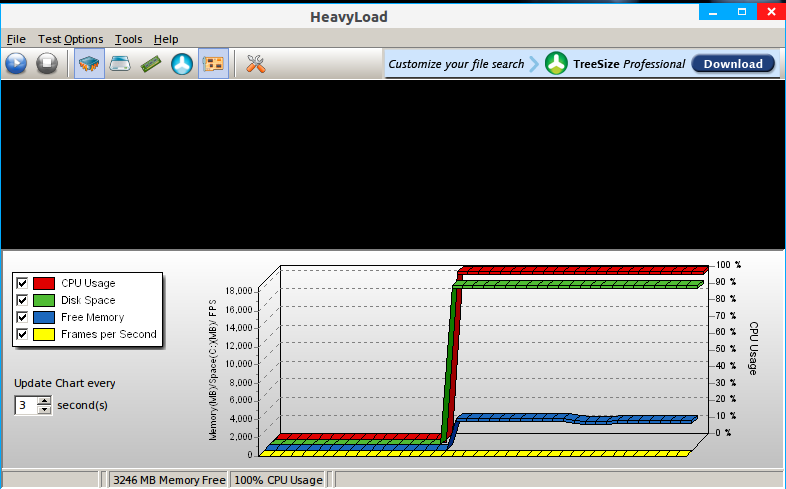Click the blue Free Memory color swatch
This screenshot has height=489, width=786.
44,317
